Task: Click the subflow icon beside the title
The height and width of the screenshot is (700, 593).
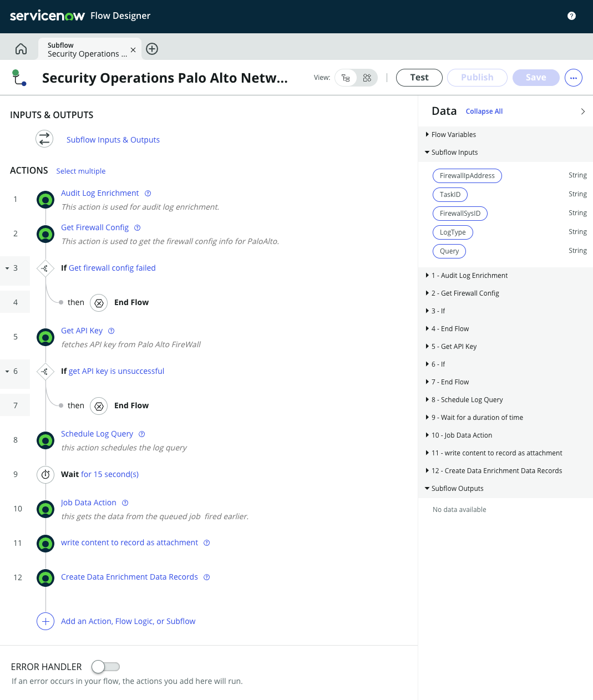Action: pos(19,78)
